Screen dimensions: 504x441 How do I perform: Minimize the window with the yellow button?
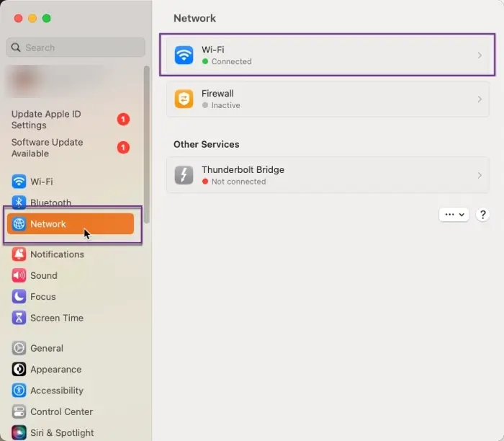point(32,18)
